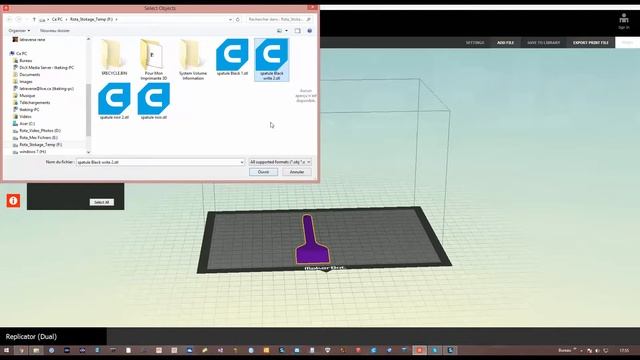Select Ibaking-PC in the navigation tree
Screen dimensions: 640x360
29,109
